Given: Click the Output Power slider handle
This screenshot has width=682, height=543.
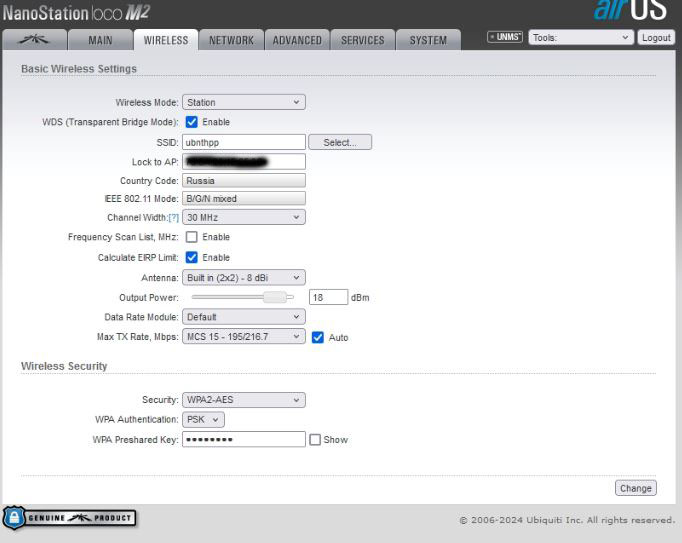Looking at the screenshot, I should [273, 297].
